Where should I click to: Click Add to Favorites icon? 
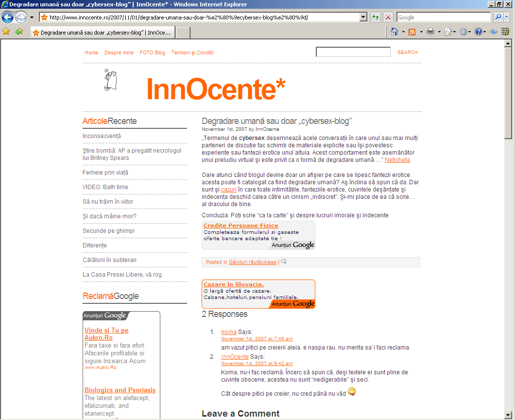coord(19,32)
